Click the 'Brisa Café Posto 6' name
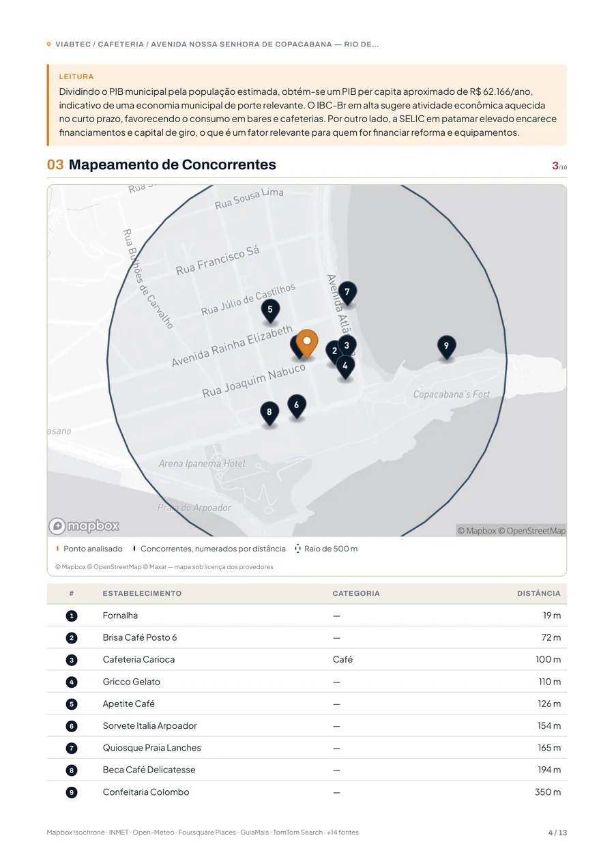The image size is (614, 868). (x=140, y=637)
